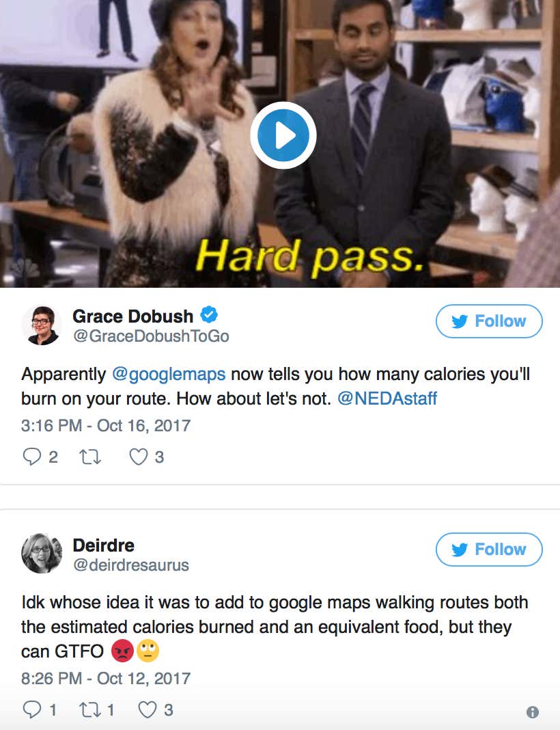Viewport: 560px width, 730px height.
Task: Follow Grace Dobush
Action: pos(489,321)
